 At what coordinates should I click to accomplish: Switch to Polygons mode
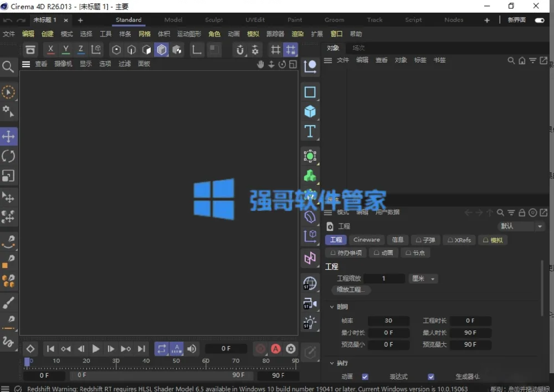coord(147,50)
